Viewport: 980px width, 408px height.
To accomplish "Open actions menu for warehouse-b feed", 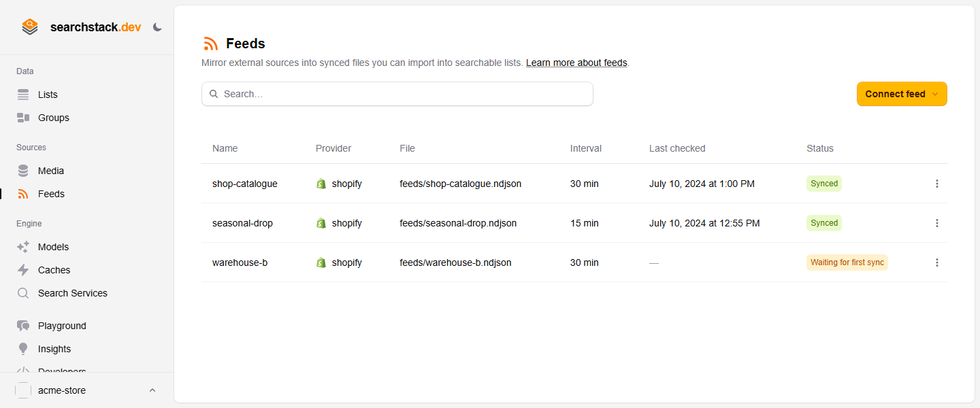I will coord(937,262).
